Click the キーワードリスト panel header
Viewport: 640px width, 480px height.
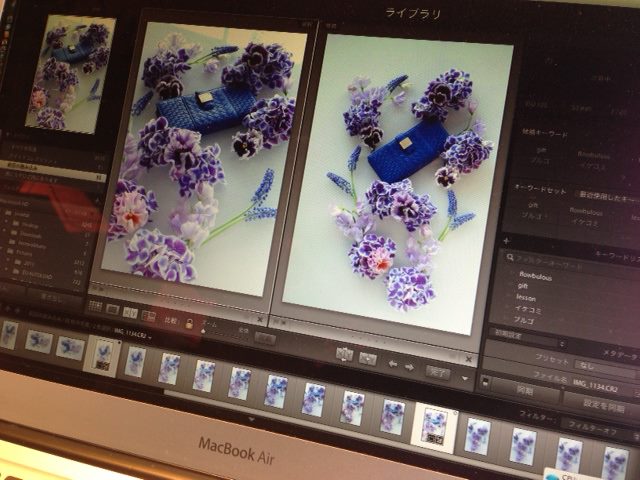[x=616, y=255]
